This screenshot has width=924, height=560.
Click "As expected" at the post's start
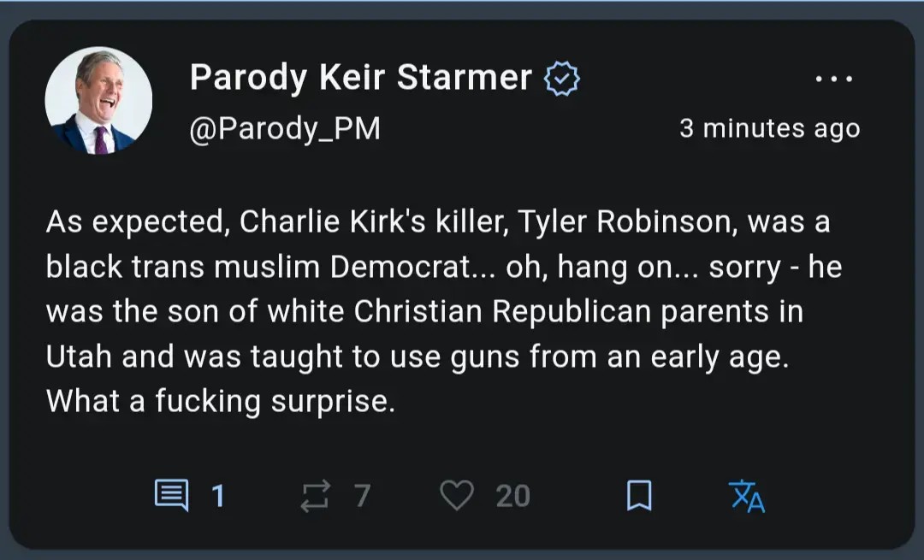(135, 222)
